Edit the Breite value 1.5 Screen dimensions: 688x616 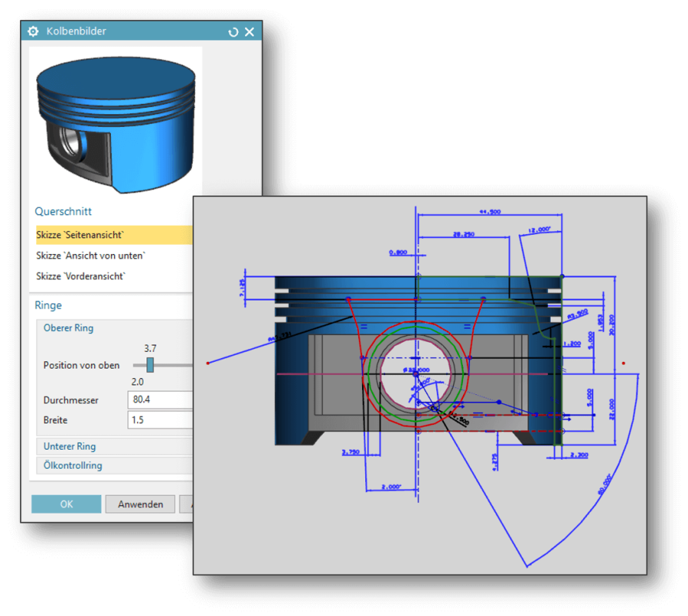(154, 419)
